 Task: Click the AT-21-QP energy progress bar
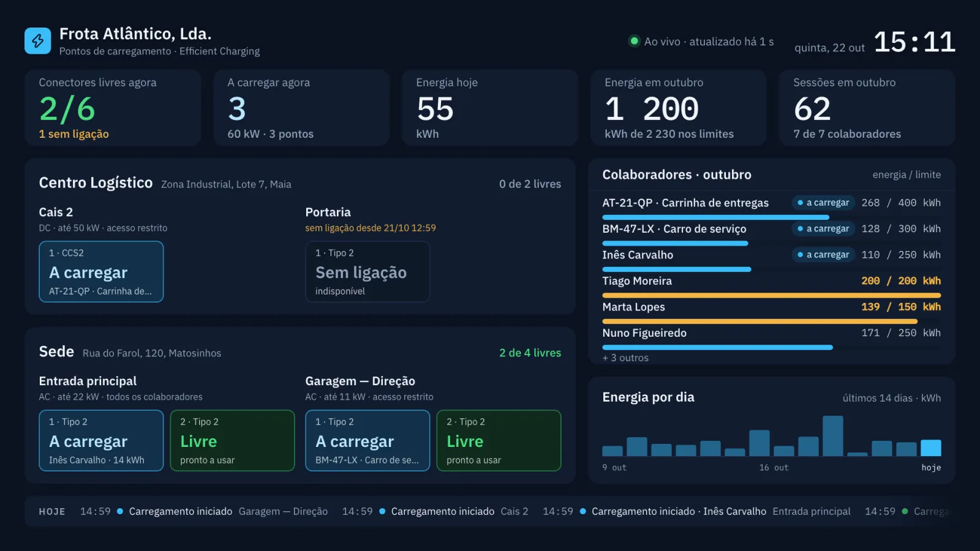(715, 217)
